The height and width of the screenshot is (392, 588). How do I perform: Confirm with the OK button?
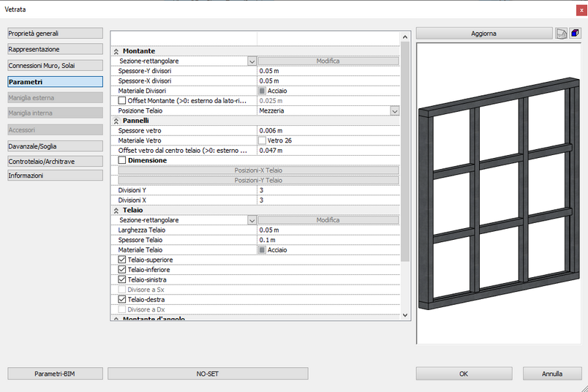click(464, 374)
